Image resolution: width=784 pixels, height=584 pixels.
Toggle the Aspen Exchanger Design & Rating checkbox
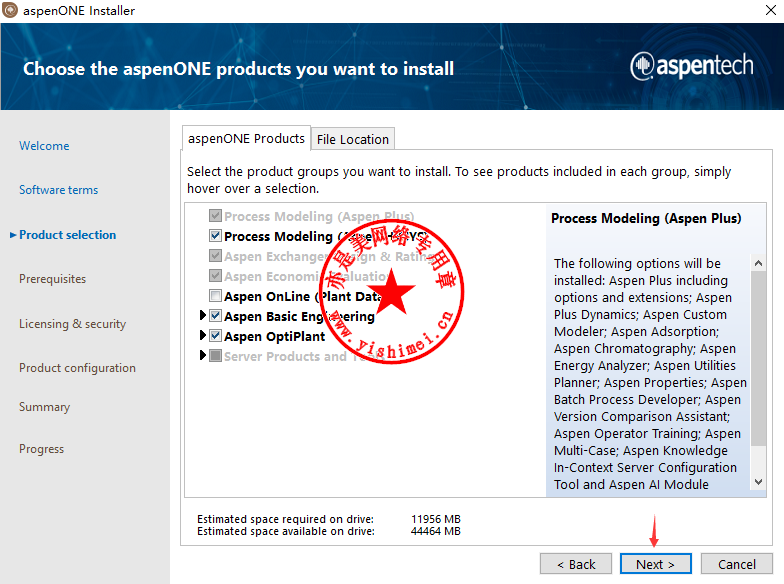point(216,256)
